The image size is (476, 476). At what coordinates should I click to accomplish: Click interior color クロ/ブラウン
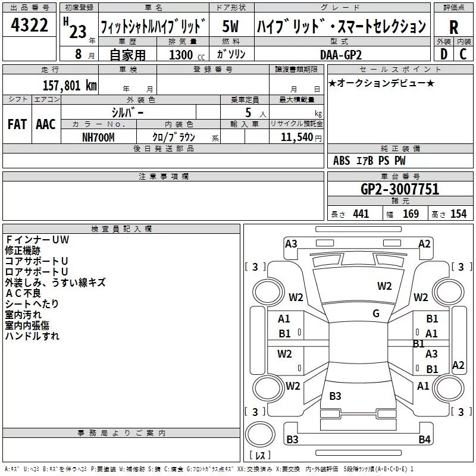point(174,137)
